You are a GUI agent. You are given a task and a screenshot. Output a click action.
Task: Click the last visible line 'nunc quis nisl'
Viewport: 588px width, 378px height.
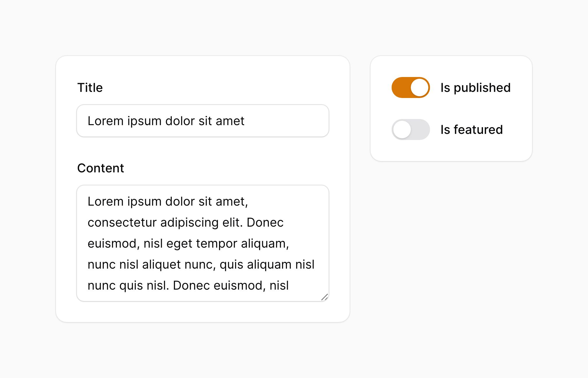[188, 286]
